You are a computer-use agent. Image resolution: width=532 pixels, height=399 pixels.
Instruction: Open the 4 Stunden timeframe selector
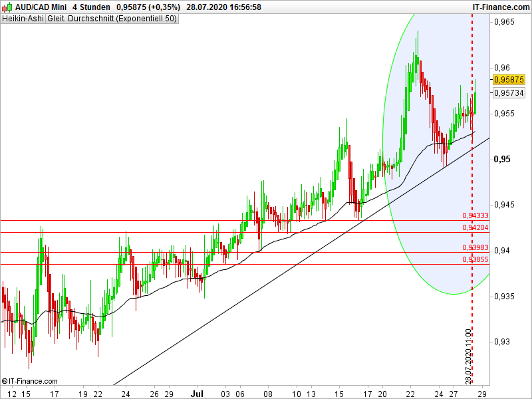(x=84, y=7)
